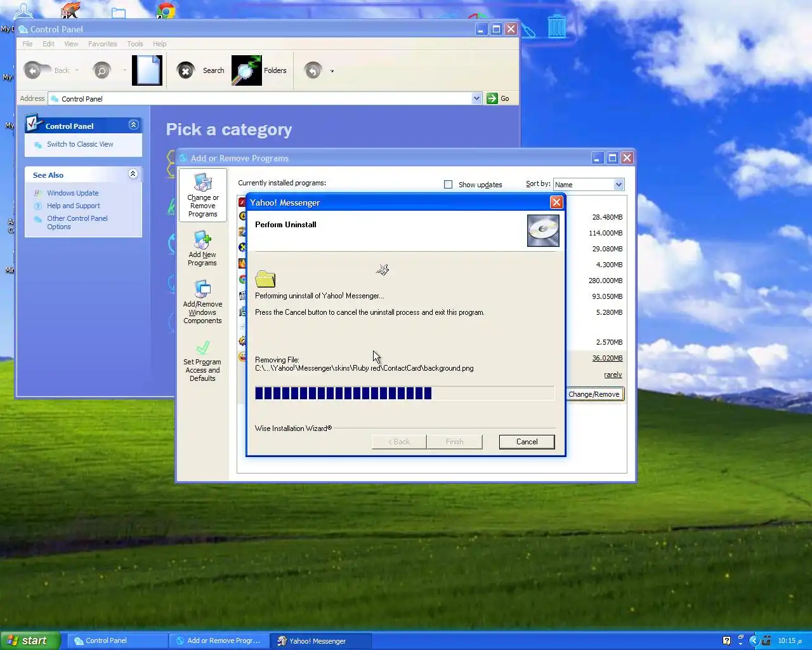Image resolution: width=812 pixels, height=650 pixels.
Task: Open the Edit menu in Control Panel
Action: [48, 44]
